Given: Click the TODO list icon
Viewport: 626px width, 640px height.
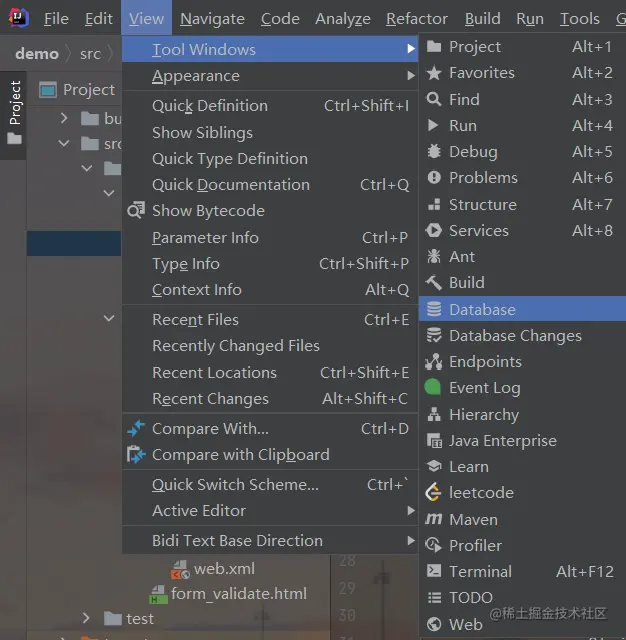Looking at the screenshot, I should (434, 597).
